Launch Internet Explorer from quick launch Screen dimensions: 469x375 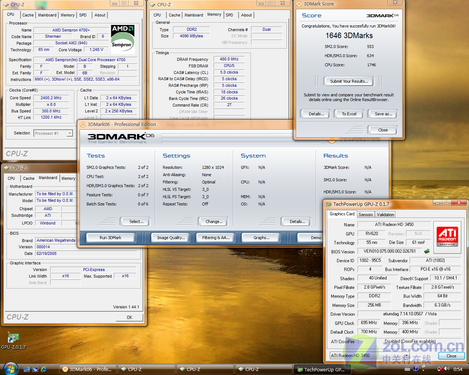tap(44, 369)
